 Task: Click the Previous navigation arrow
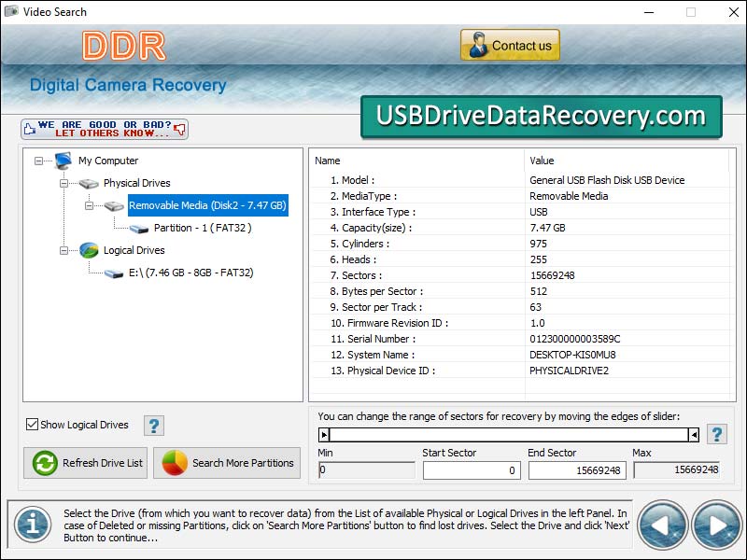tap(663, 525)
